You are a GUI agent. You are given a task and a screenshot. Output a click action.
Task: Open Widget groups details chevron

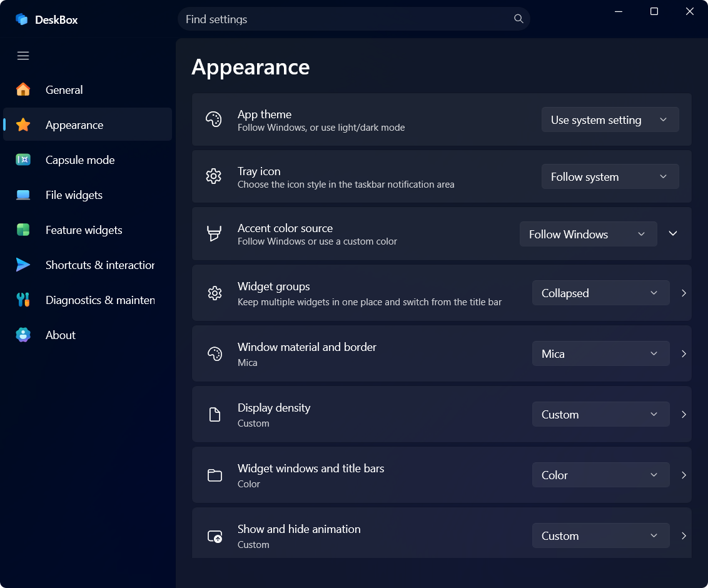point(684,293)
